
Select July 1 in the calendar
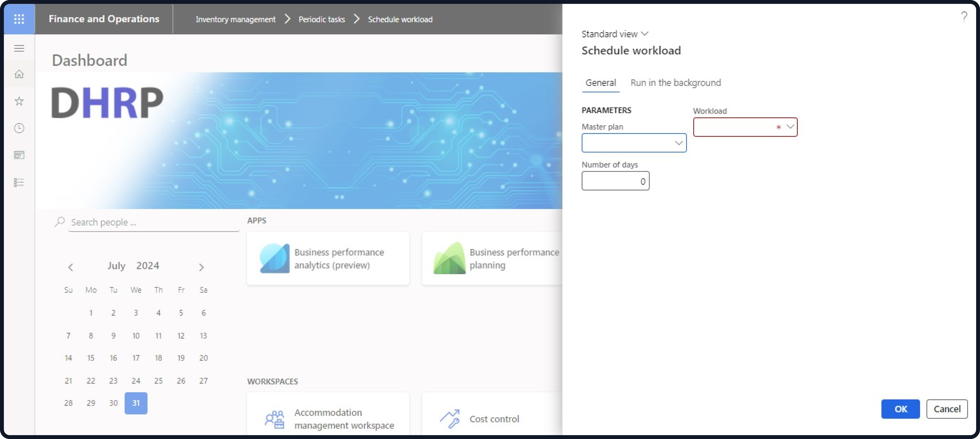click(91, 313)
